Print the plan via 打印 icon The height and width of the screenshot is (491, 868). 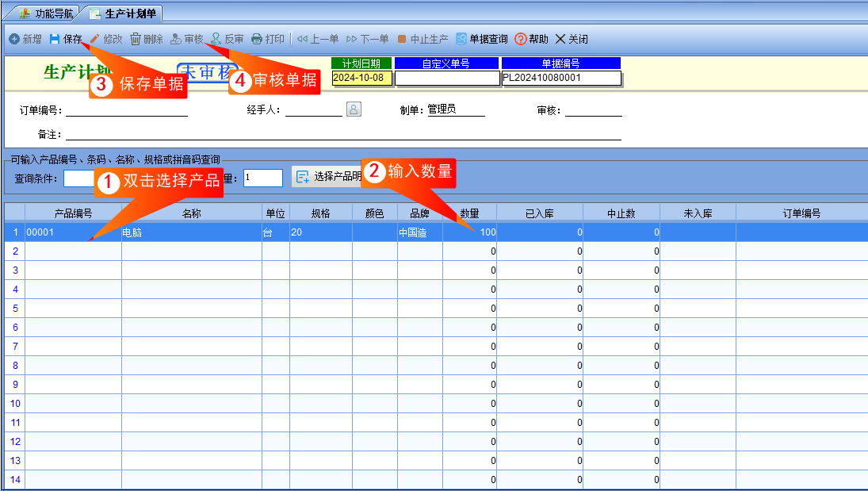click(256, 39)
